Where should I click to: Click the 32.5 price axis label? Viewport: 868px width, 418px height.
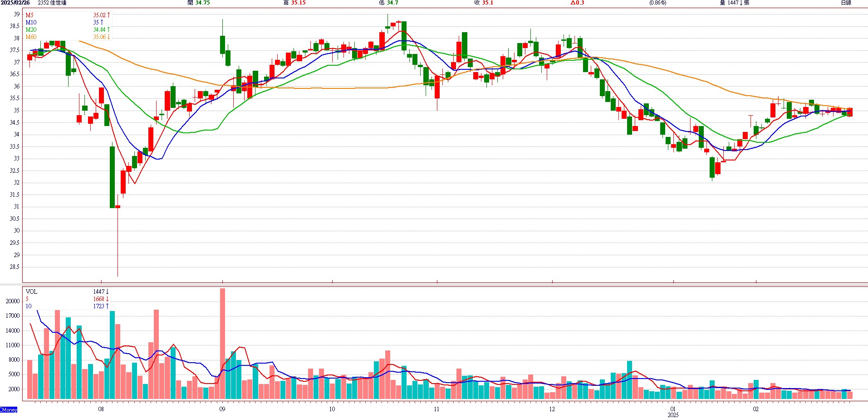pyautogui.click(x=15, y=170)
